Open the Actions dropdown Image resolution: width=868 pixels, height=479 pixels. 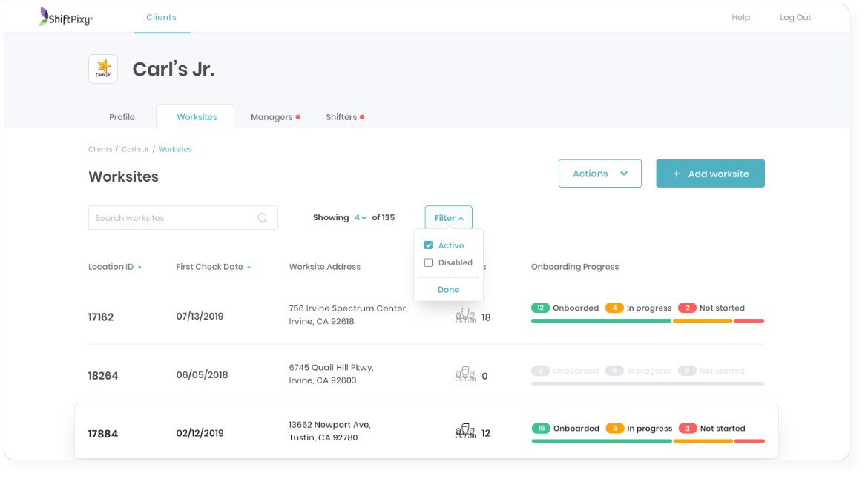[600, 174]
